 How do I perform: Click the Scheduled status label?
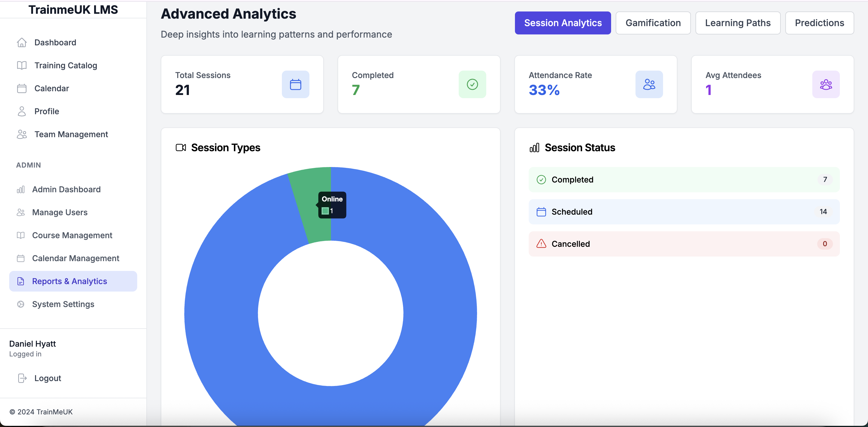coord(572,212)
